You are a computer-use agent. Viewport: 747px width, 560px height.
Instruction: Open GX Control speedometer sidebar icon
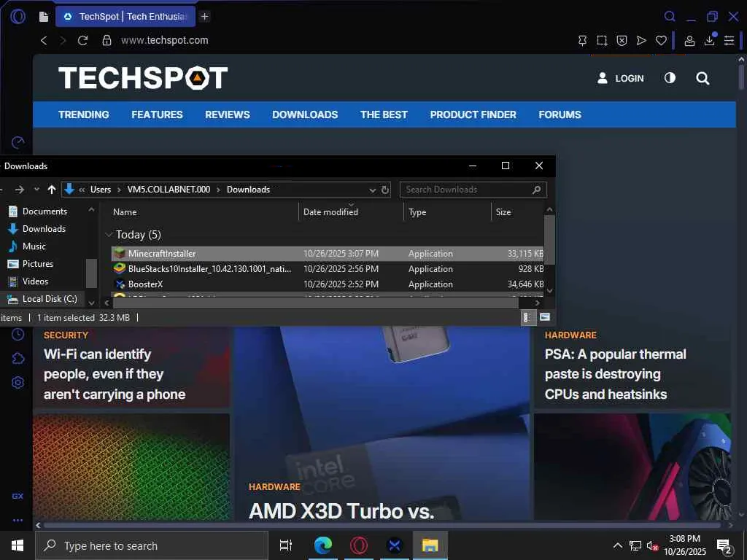click(18, 142)
